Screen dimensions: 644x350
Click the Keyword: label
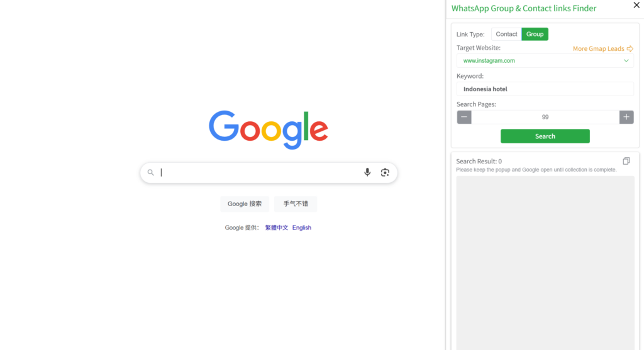click(x=470, y=76)
